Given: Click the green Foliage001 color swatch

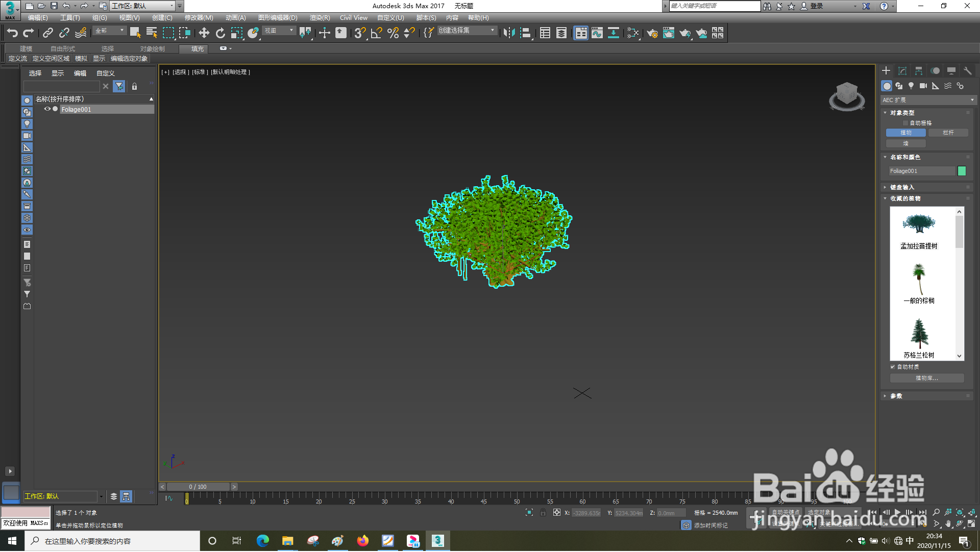Looking at the screenshot, I should 962,171.
